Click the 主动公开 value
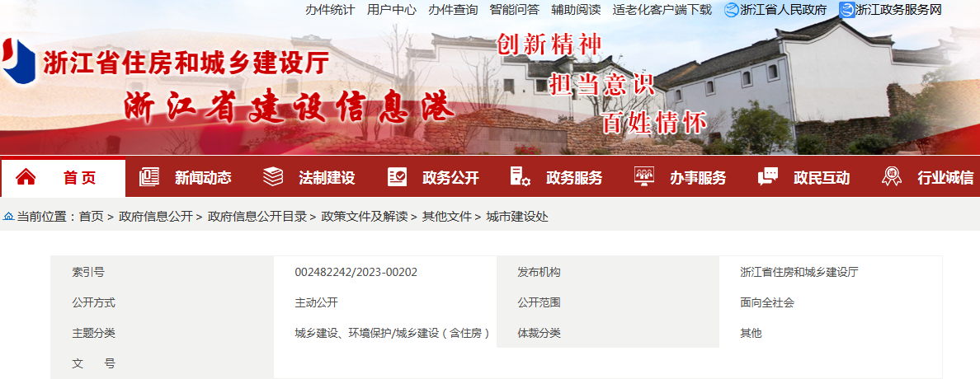Viewport: 980px width, 379px height. [316, 303]
